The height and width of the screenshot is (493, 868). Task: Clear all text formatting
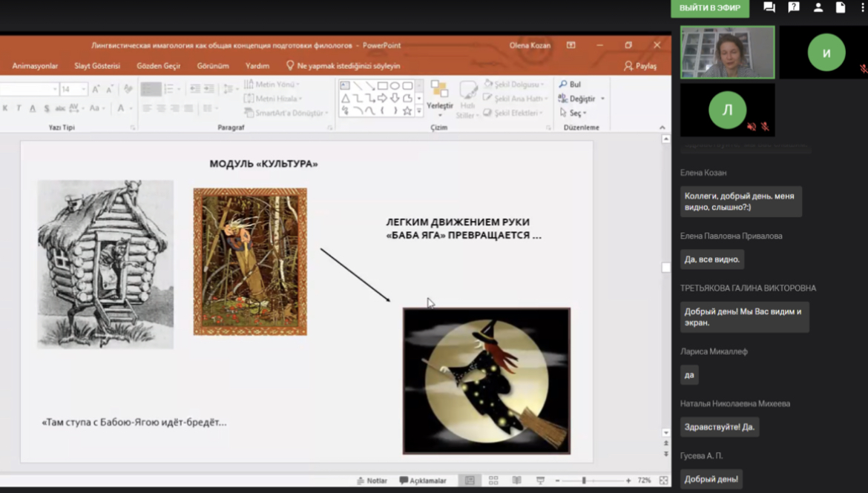pos(128,89)
